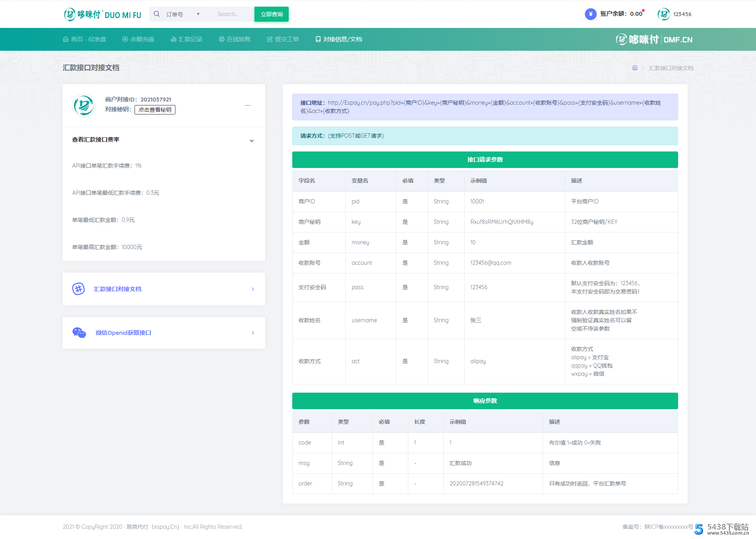Open the three-dot menu in the merchant card
The image size is (756, 539).
coord(248,105)
